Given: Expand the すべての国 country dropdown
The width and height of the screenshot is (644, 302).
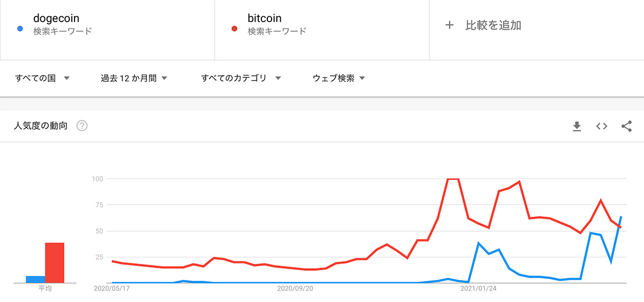Looking at the screenshot, I should click(43, 78).
